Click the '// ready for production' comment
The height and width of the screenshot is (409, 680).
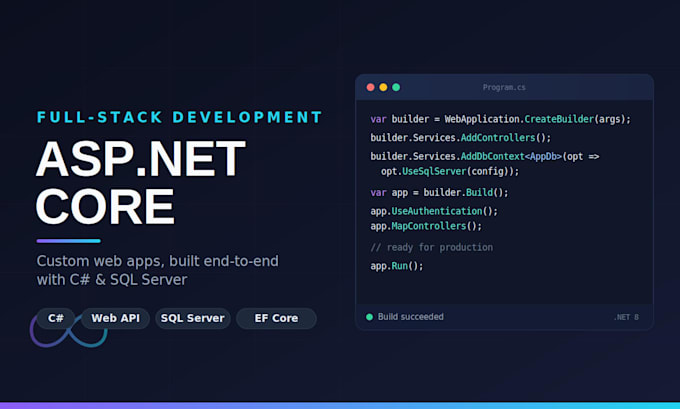(432, 247)
